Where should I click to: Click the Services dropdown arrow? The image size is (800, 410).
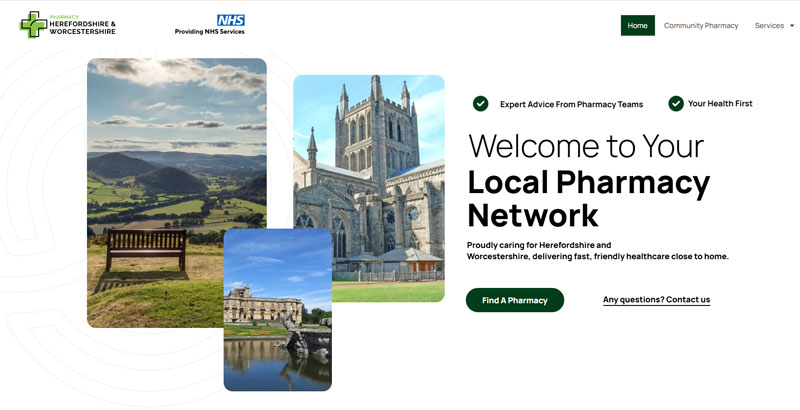792,25
